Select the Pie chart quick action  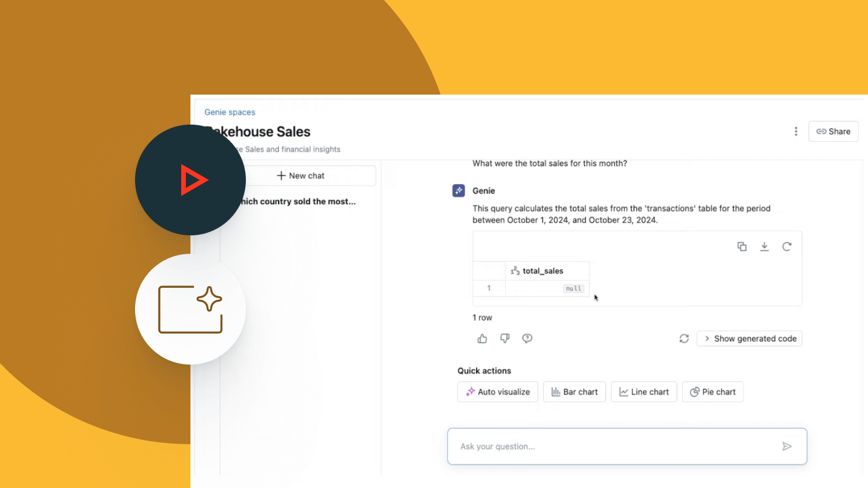point(713,392)
